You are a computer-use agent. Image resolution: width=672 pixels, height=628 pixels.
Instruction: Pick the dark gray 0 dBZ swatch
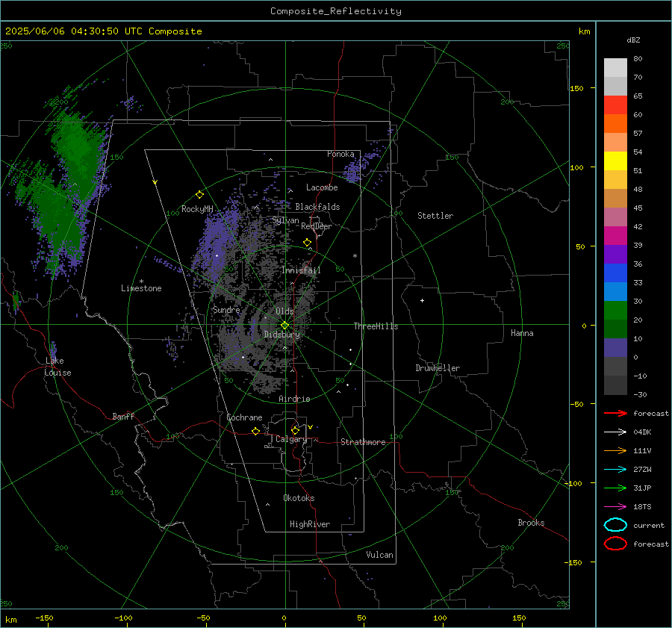click(615, 366)
